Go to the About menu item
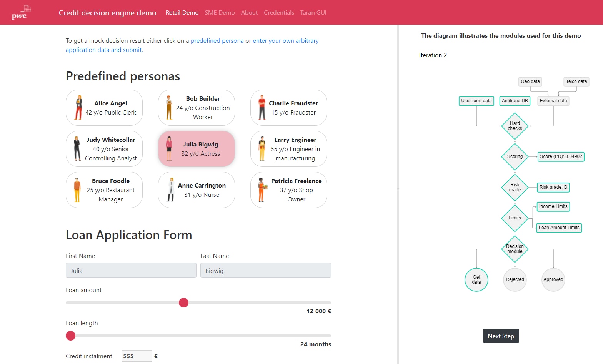The height and width of the screenshot is (364, 603). 249,13
